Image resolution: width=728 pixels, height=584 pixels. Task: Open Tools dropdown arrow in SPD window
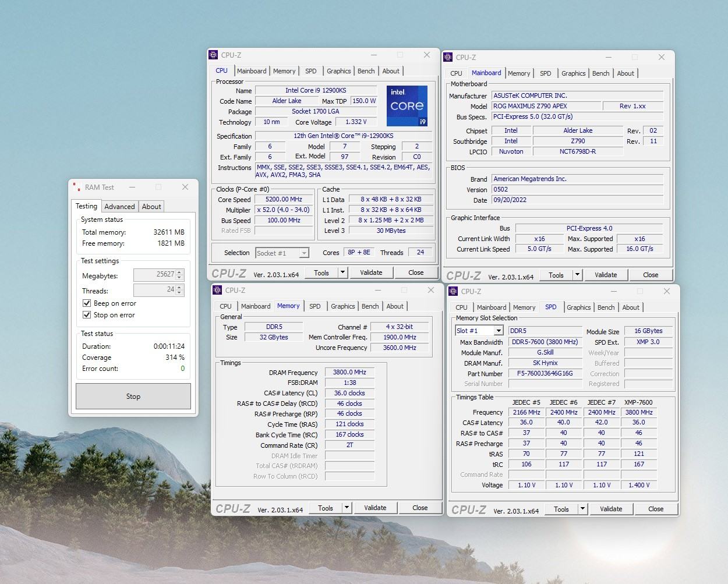(582, 509)
